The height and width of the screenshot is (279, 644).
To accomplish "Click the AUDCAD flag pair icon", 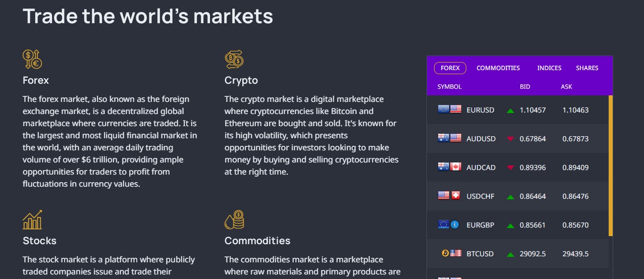I will (x=450, y=167).
